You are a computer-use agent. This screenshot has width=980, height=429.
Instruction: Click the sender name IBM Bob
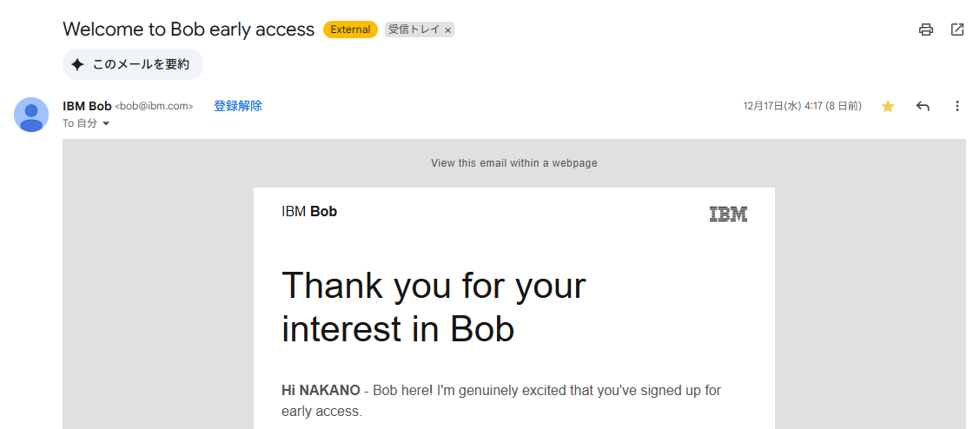(87, 106)
